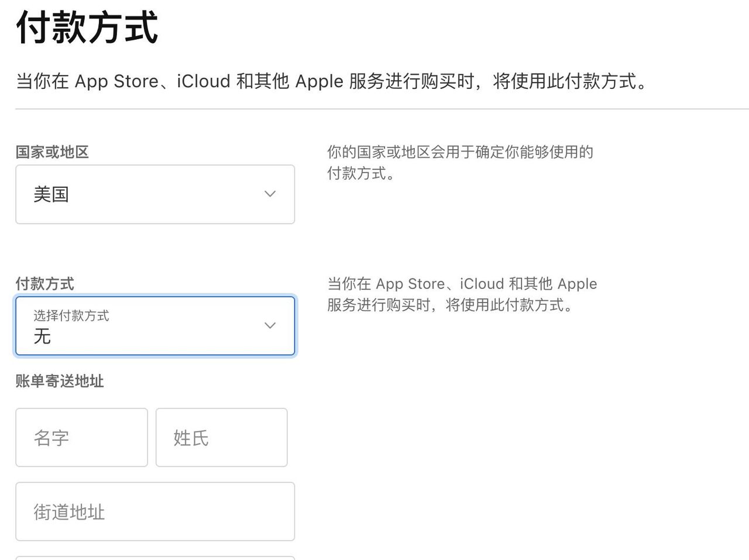Focus the 名字 first name field
749x560 pixels.
pyautogui.click(x=81, y=438)
